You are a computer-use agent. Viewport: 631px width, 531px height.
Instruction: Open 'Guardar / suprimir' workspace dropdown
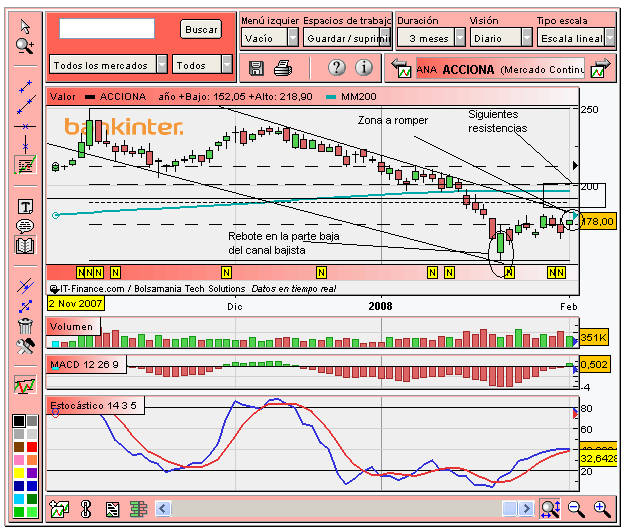click(x=347, y=38)
